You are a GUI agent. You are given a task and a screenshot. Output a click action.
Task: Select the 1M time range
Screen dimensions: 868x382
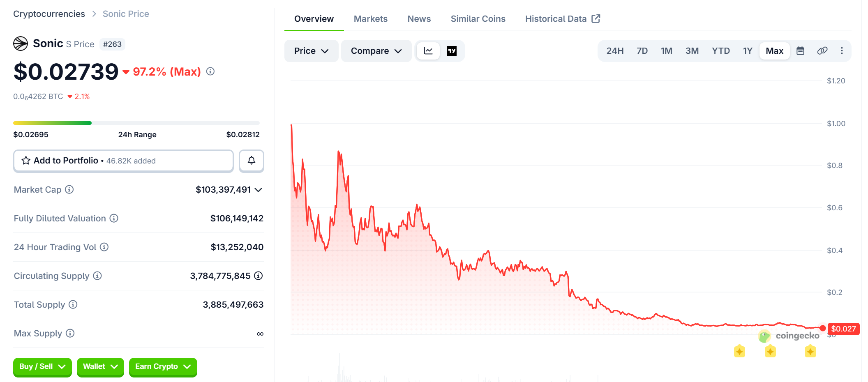(x=667, y=51)
